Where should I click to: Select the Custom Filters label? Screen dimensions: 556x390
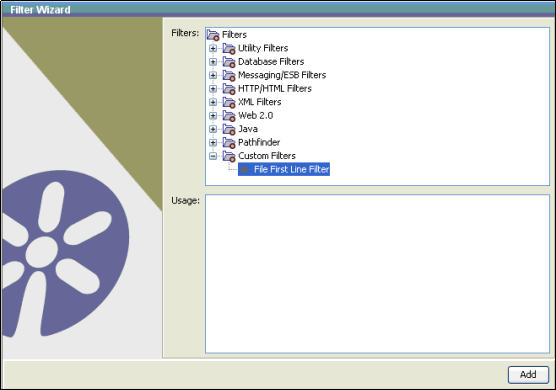[267, 156]
